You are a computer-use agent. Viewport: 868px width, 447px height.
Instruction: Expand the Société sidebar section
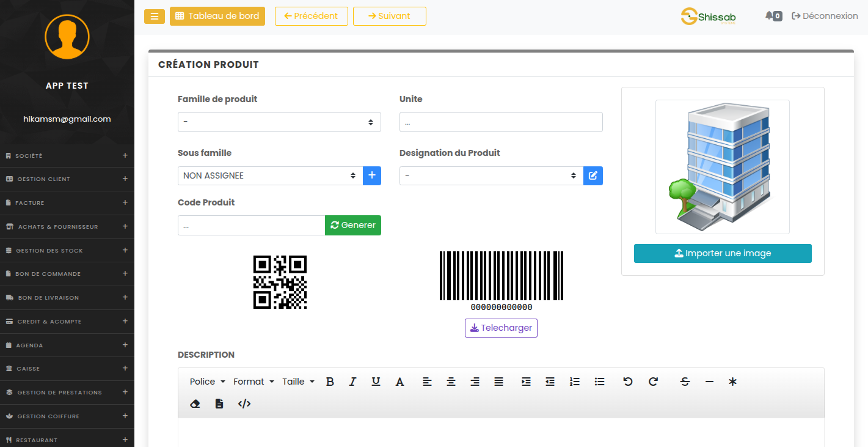coord(67,155)
